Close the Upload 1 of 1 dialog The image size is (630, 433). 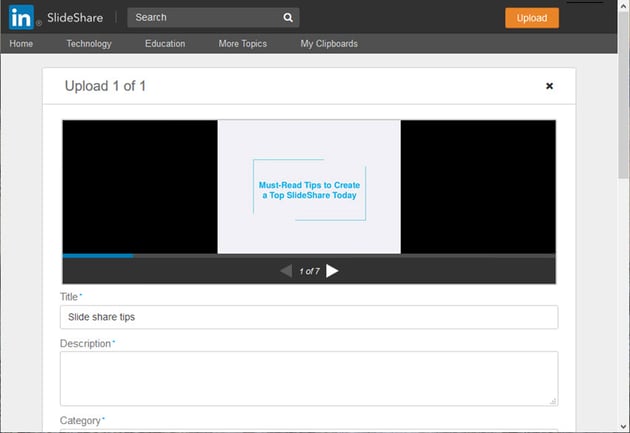click(549, 86)
